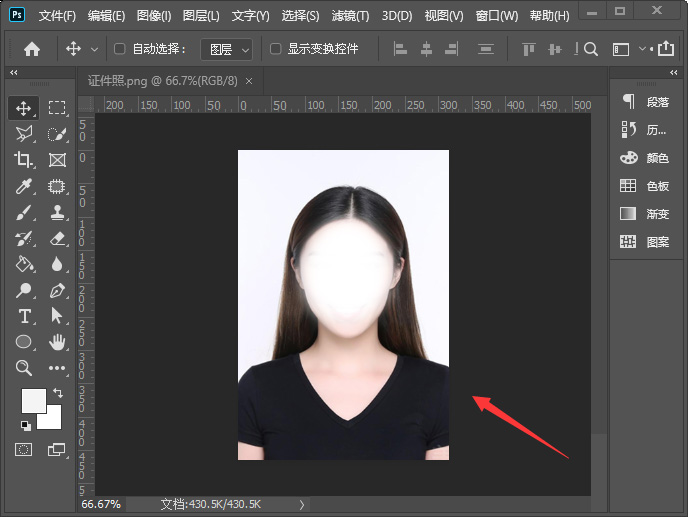This screenshot has width=688, height=517.
Task: Toggle the 显示变换控件 checkbox
Action: coord(276,49)
